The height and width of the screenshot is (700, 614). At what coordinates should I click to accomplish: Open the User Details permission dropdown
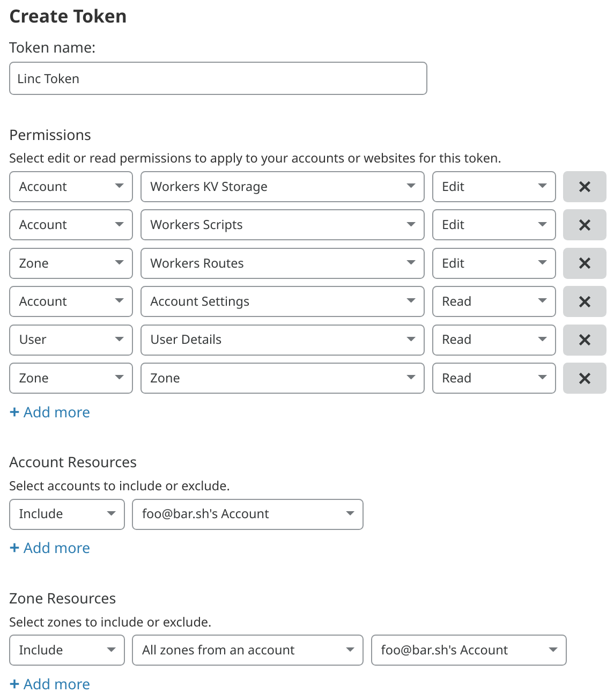(283, 340)
